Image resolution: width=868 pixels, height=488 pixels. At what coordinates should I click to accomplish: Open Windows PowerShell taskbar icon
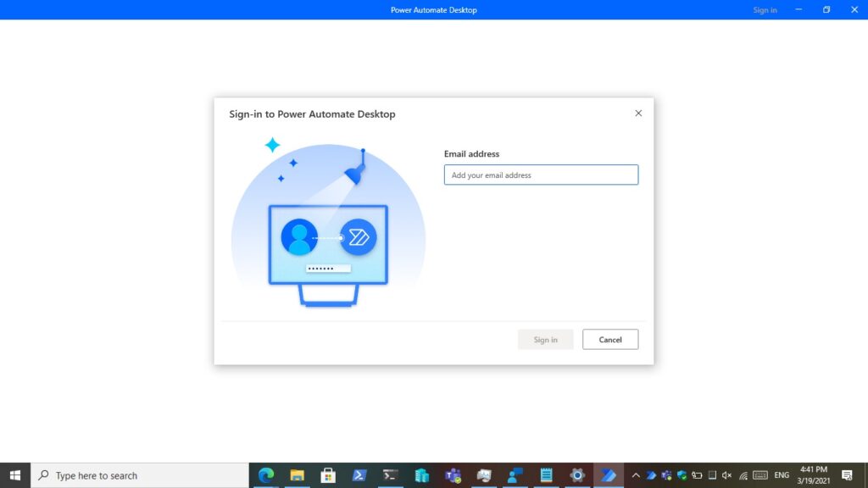click(x=359, y=475)
